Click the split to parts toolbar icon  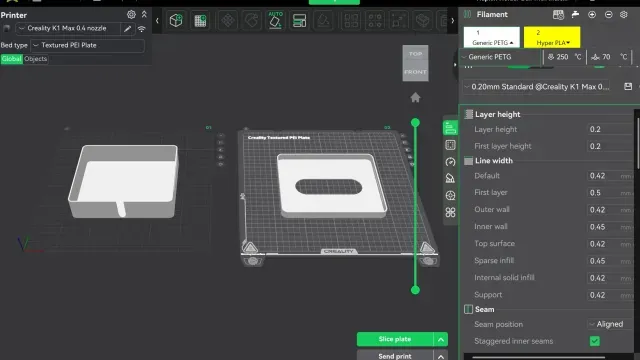point(374,20)
